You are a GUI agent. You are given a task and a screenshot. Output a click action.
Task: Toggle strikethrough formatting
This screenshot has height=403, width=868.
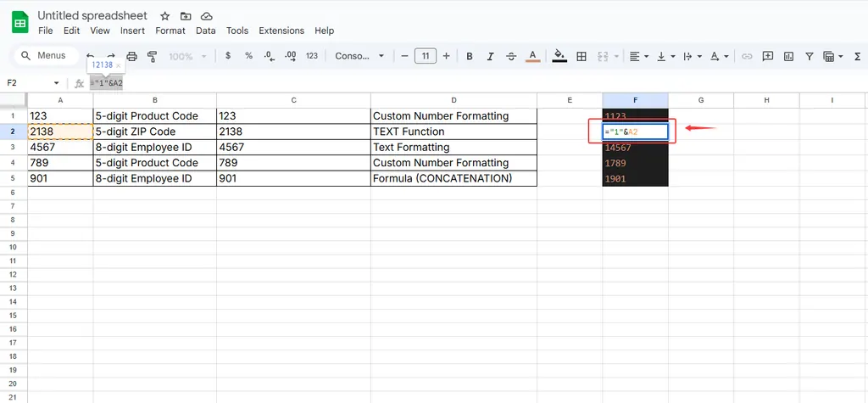[x=511, y=56]
